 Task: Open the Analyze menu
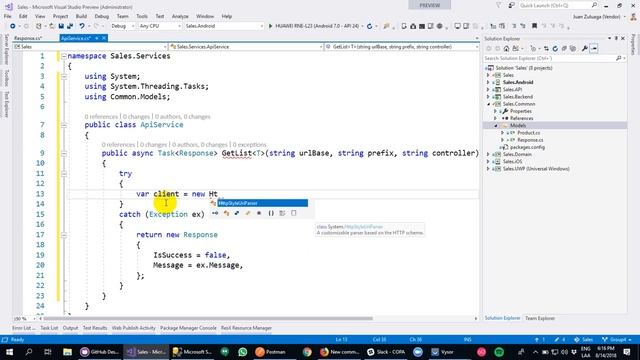click(x=180, y=16)
